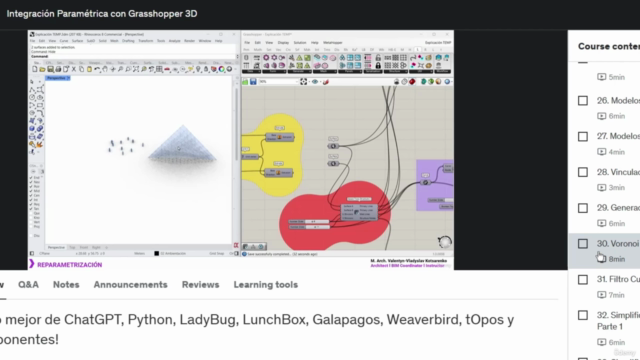Adjust the lower number slider in red group
Viewport: 640px width, 360px height.
pyautogui.click(x=309, y=227)
